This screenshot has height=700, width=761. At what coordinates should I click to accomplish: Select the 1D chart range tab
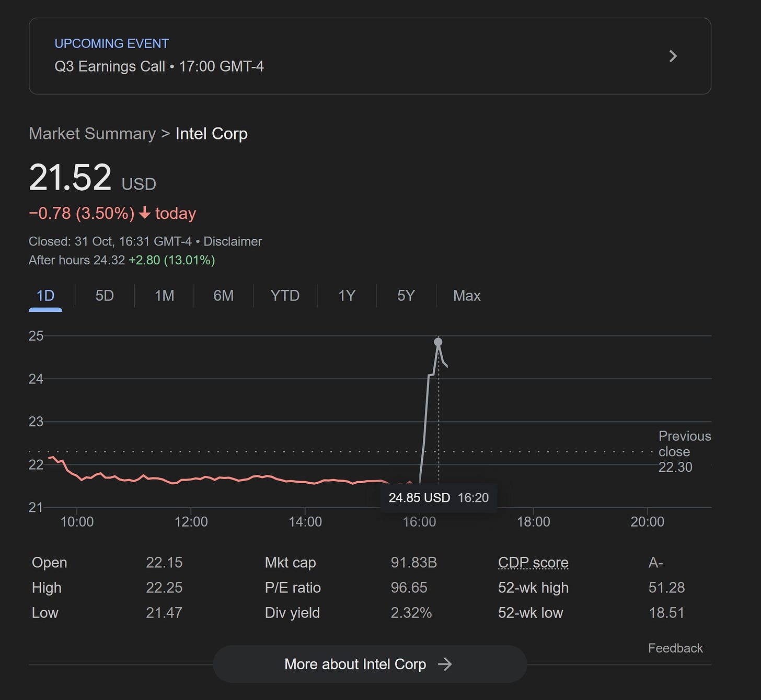click(x=45, y=296)
